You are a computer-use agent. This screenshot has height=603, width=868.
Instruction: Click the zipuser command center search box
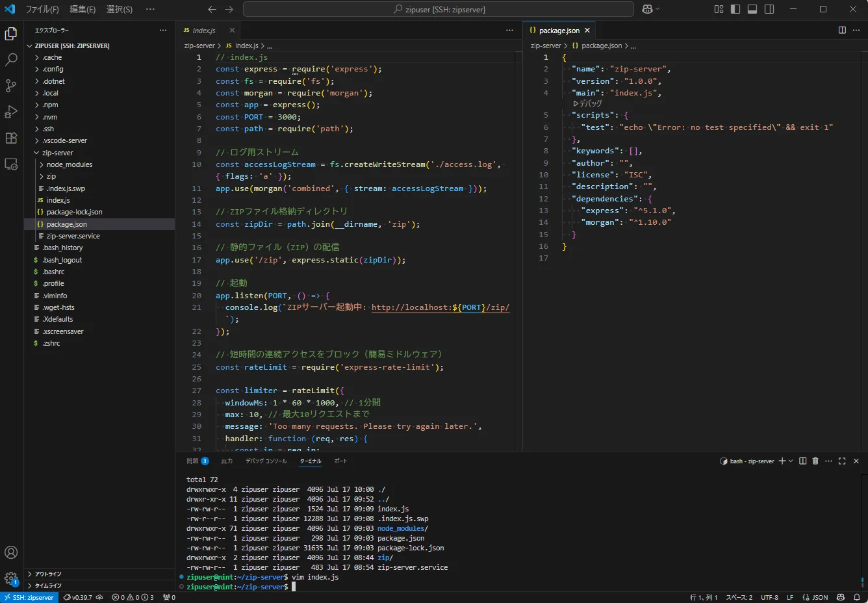[x=439, y=9]
